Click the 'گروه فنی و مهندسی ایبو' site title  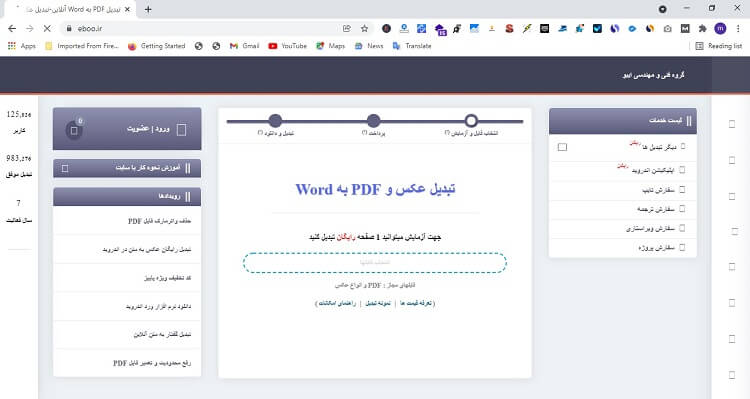(x=653, y=75)
